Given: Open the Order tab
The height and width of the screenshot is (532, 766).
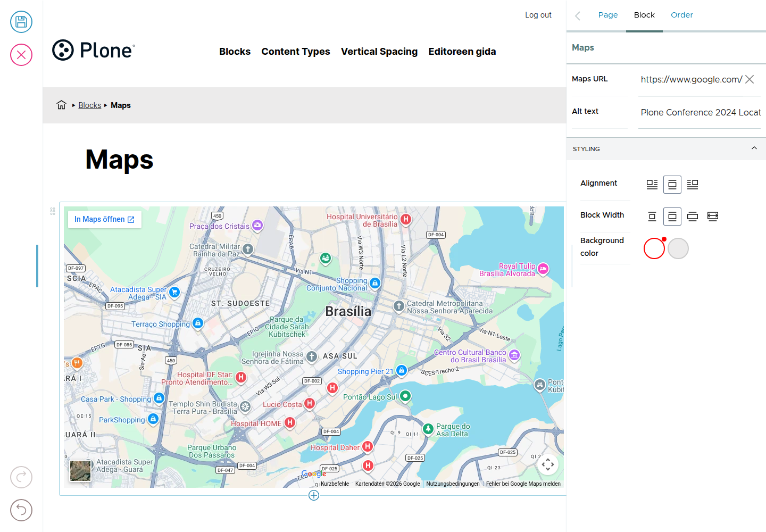Looking at the screenshot, I should 682,15.
